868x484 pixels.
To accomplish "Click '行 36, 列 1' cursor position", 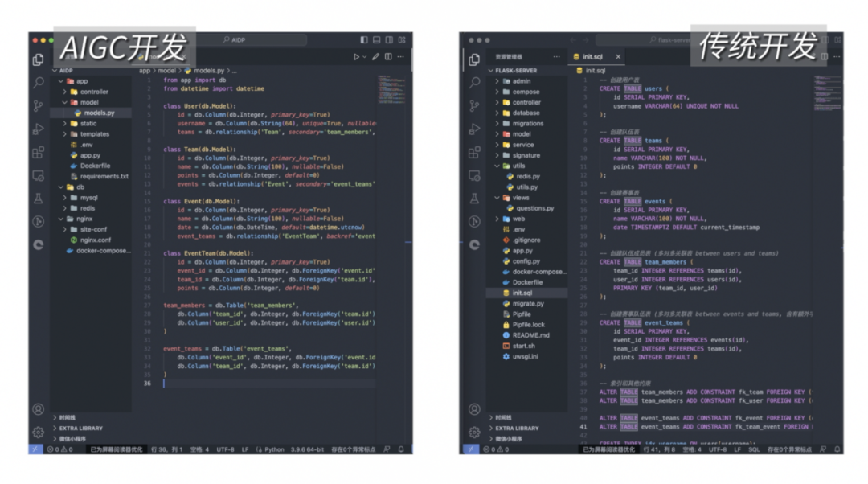I will (166, 449).
